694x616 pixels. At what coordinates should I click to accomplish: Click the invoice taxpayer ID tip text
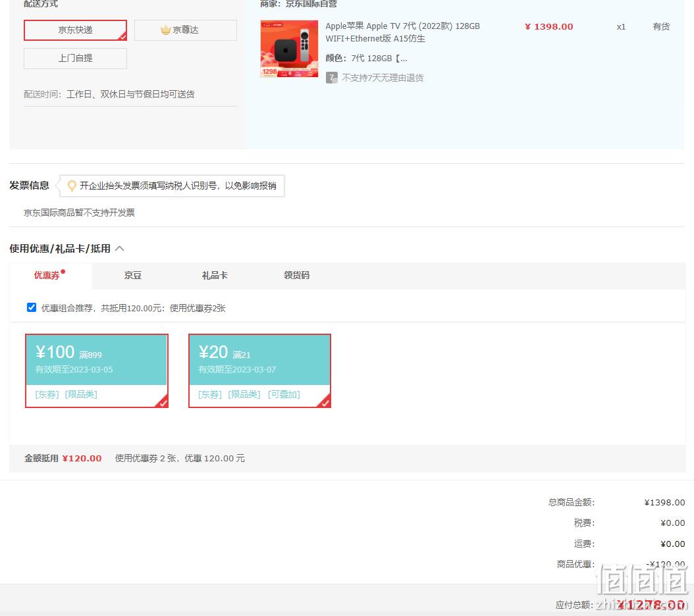coord(178,186)
